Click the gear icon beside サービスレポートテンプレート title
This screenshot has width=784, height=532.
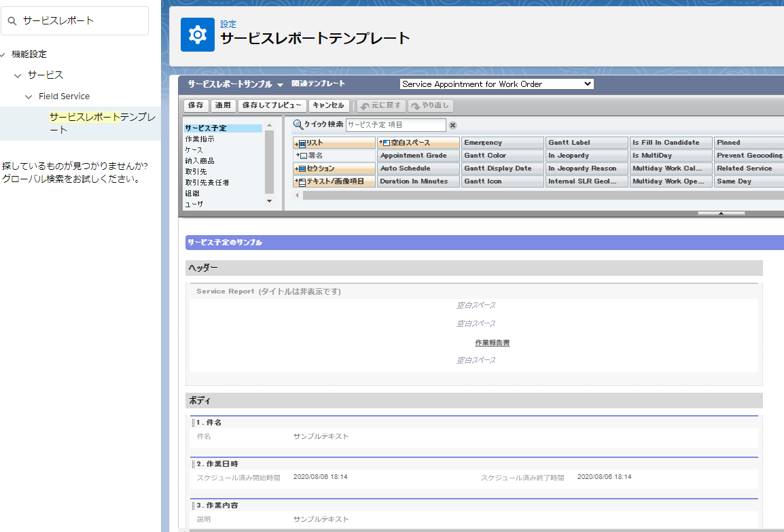tap(197, 35)
